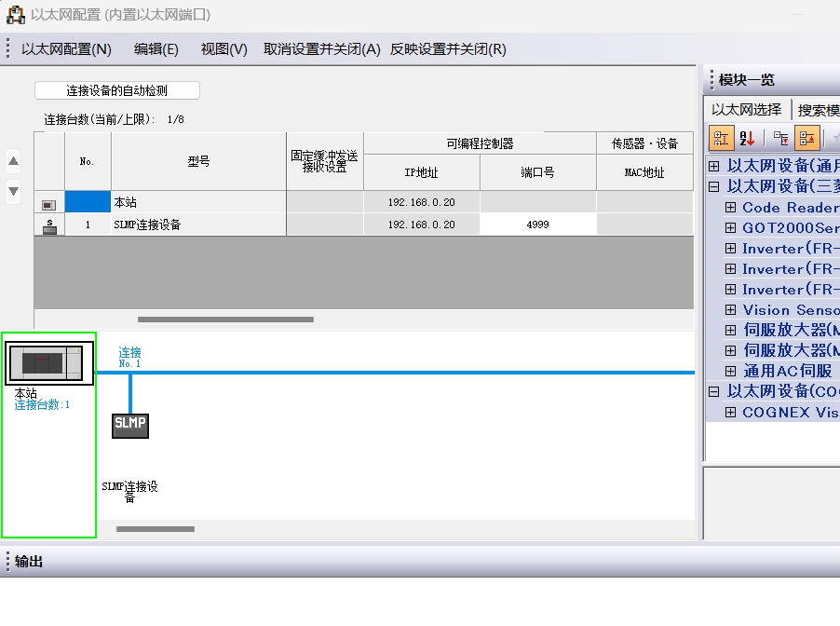Viewport: 840px width, 626px height.
Task: Open the 视图(V) menu
Action: 224,49
